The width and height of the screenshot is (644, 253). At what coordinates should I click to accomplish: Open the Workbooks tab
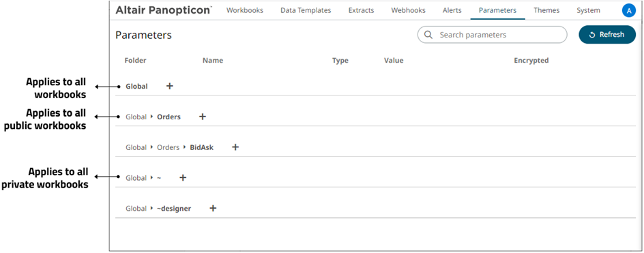[245, 11]
